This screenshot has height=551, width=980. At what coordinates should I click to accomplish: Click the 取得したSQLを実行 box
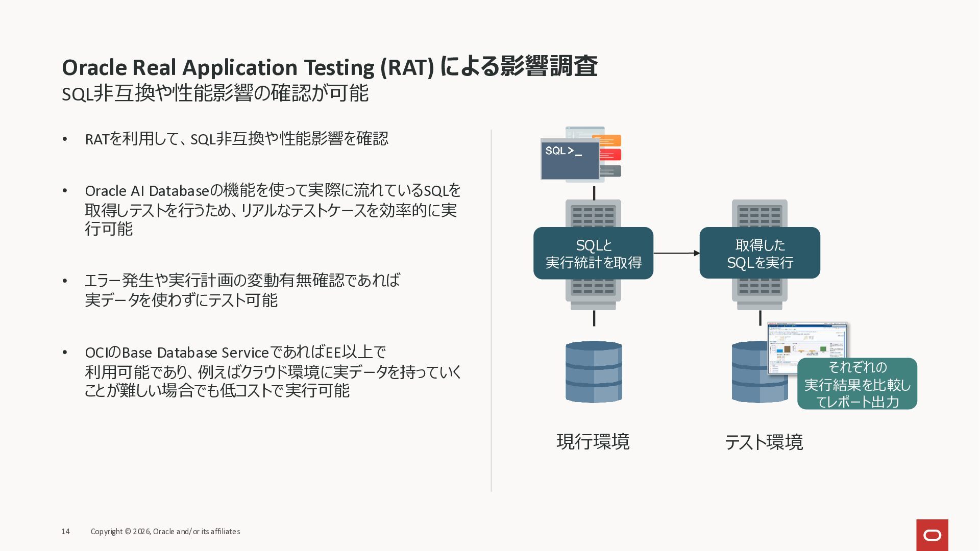pos(759,254)
